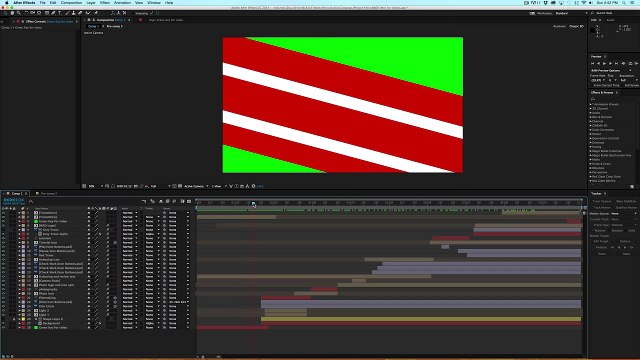The height and width of the screenshot is (360, 640).
Task: Expand the Blur & Sharpen effects category
Action: click(x=591, y=117)
